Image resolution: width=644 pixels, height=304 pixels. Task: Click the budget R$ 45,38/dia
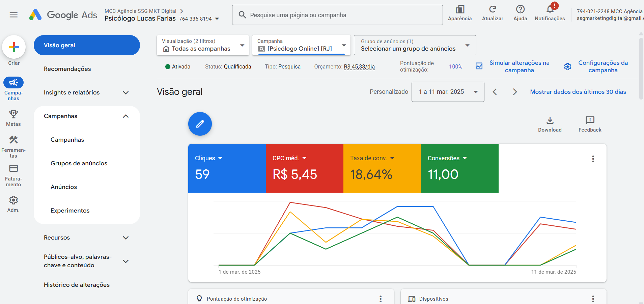[x=359, y=66]
